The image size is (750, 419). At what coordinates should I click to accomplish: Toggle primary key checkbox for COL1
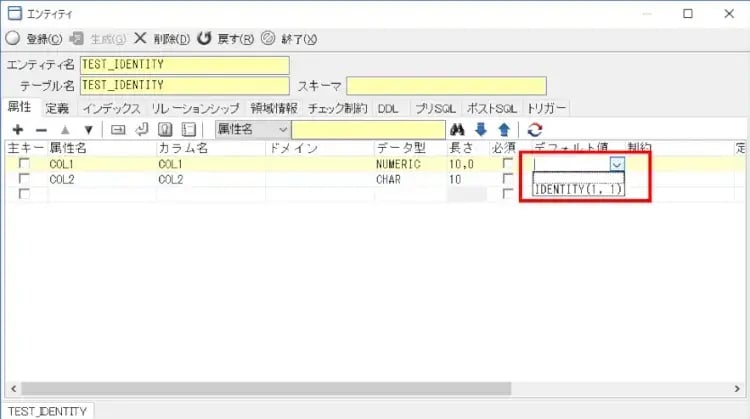tap(24, 164)
